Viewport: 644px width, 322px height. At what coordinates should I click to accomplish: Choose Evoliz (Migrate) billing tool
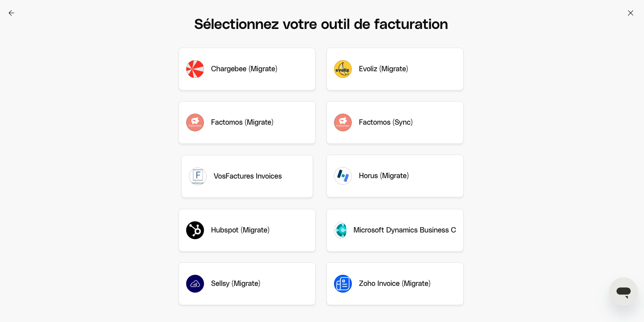[395, 69]
